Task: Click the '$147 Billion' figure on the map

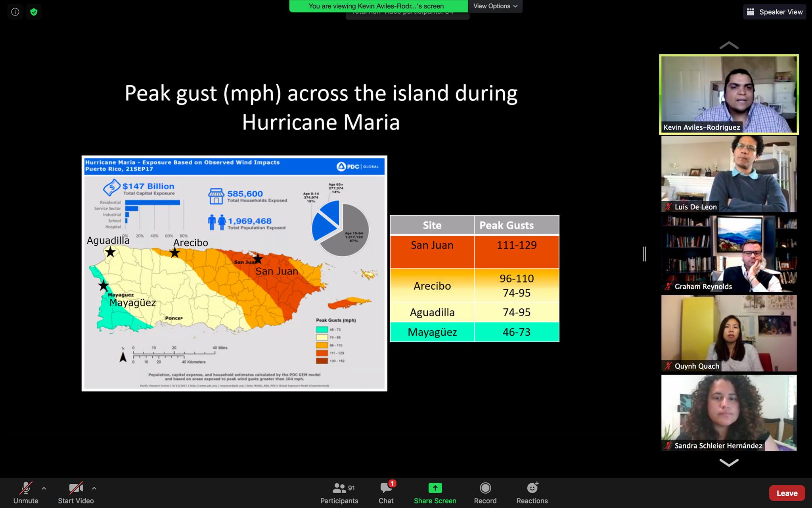Action: click(x=148, y=186)
